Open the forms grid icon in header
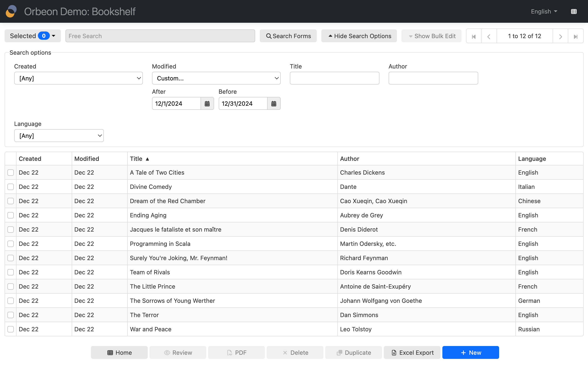 click(x=574, y=11)
